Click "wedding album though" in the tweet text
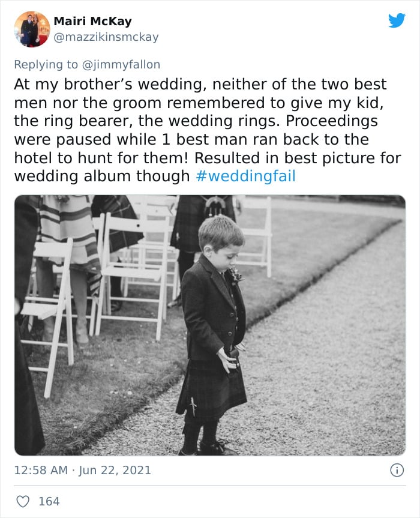This screenshot has width=420, height=518. tap(102, 176)
